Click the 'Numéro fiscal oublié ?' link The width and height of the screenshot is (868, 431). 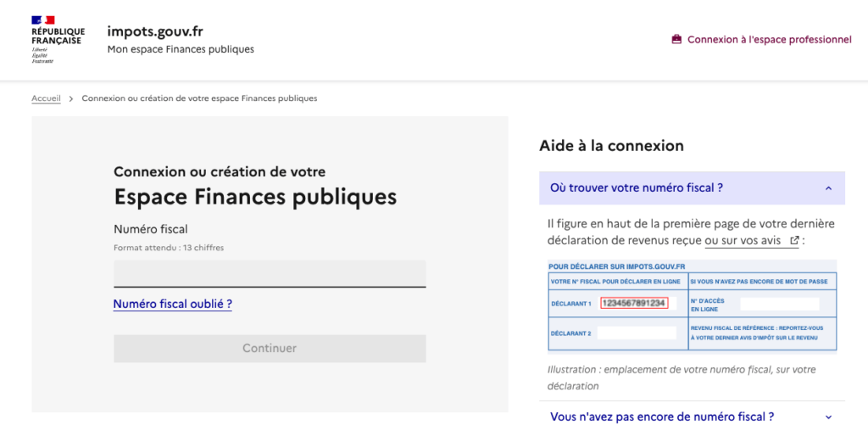click(172, 304)
